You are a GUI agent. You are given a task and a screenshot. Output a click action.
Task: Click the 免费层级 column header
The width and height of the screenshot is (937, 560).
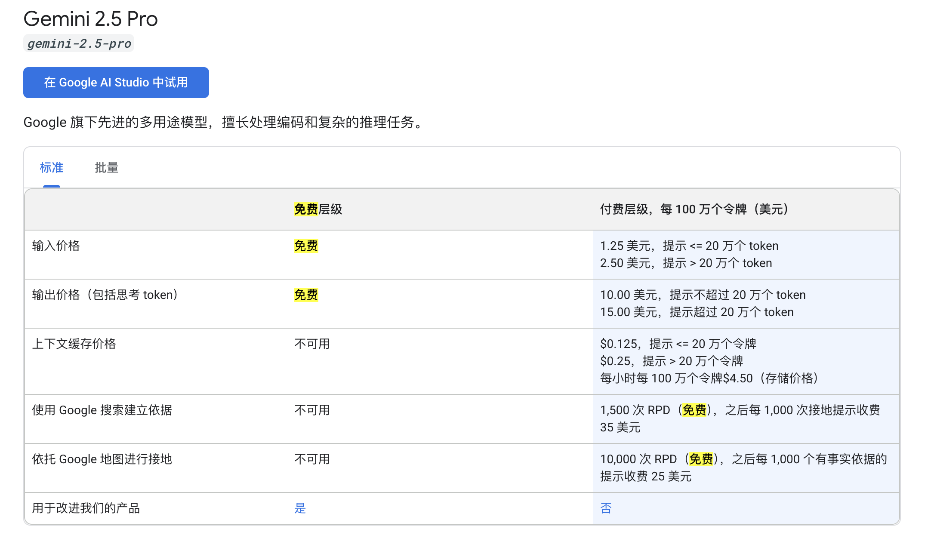pyautogui.click(x=318, y=209)
